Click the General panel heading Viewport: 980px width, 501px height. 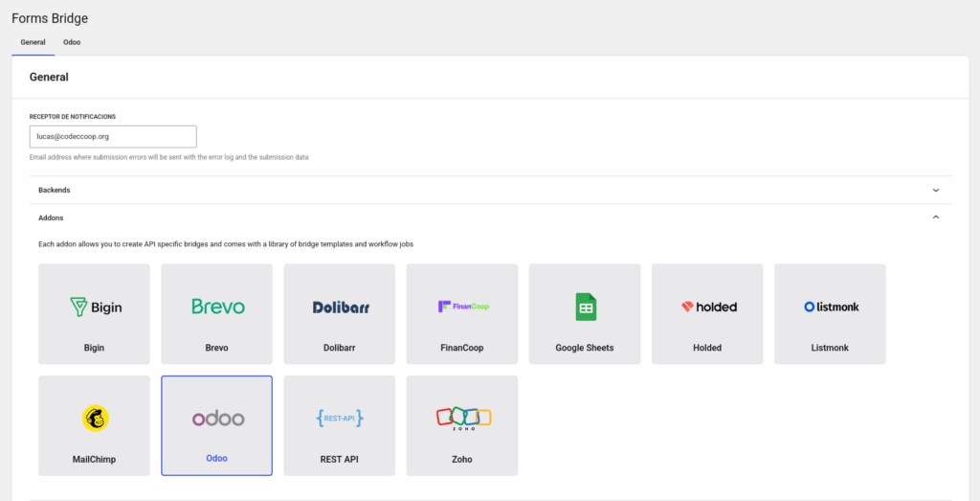[x=49, y=77]
